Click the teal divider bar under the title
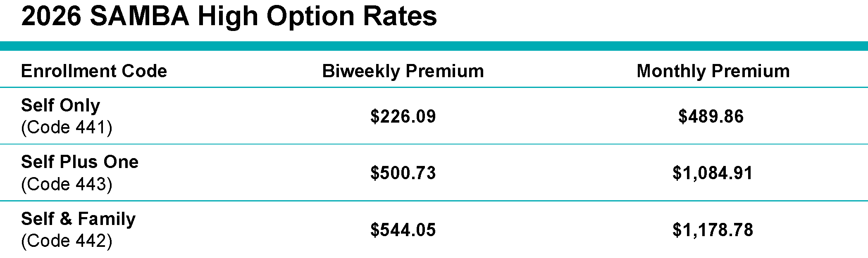 tap(434, 46)
